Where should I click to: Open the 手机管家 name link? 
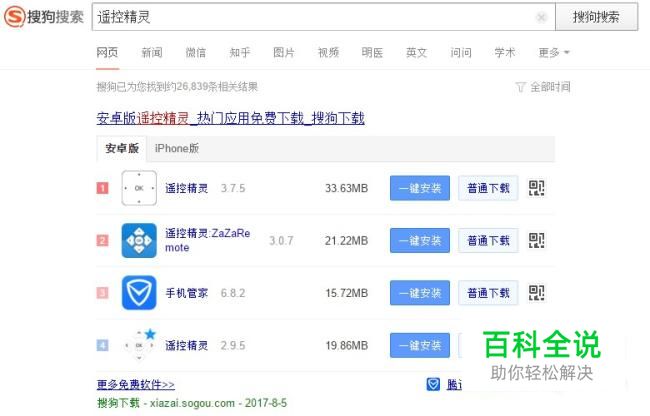pos(187,293)
